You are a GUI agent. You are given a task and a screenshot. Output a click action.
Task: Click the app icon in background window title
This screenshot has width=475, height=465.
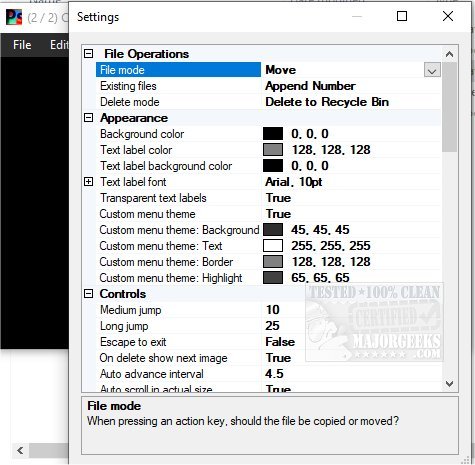point(14,17)
